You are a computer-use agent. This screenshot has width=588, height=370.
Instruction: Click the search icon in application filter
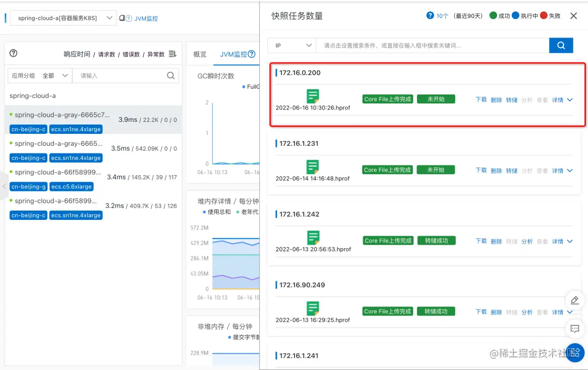point(170,76)
